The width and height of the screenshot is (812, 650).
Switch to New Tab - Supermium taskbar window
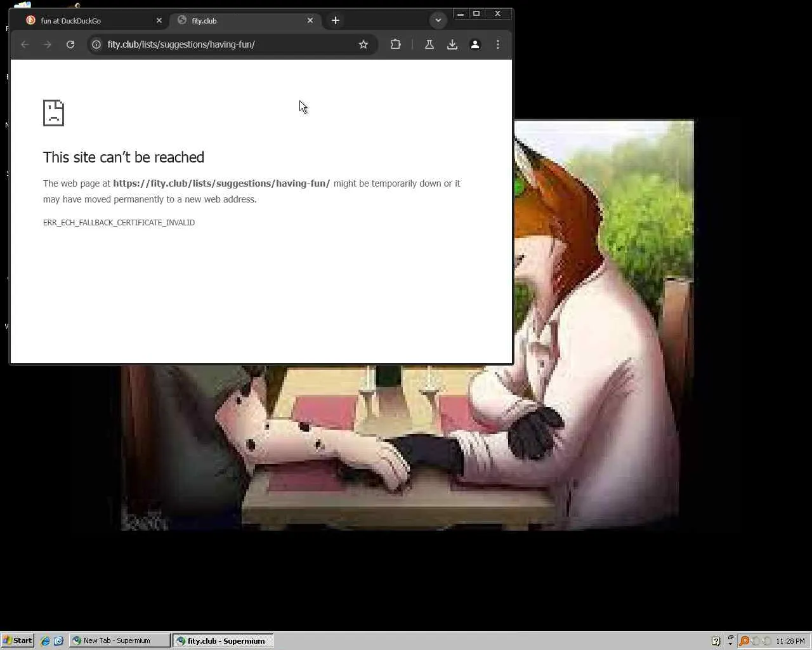pyautogui.click(x=120, y=640)
